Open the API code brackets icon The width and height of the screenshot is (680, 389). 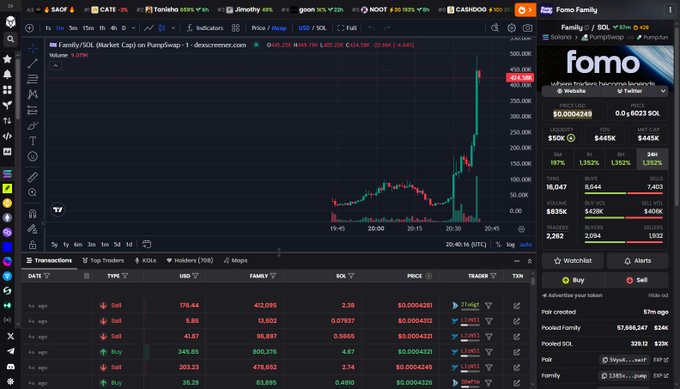[7, 136]
